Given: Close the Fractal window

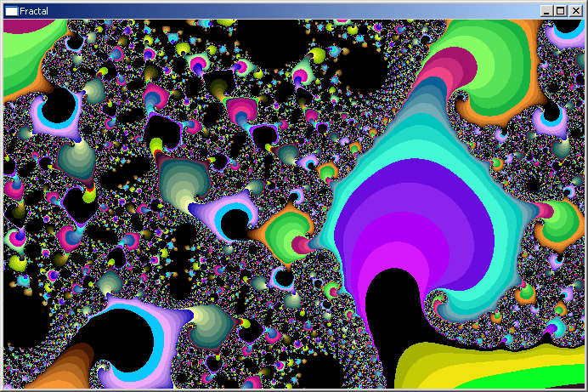Looking at the screenshot, I should [575, 11].
